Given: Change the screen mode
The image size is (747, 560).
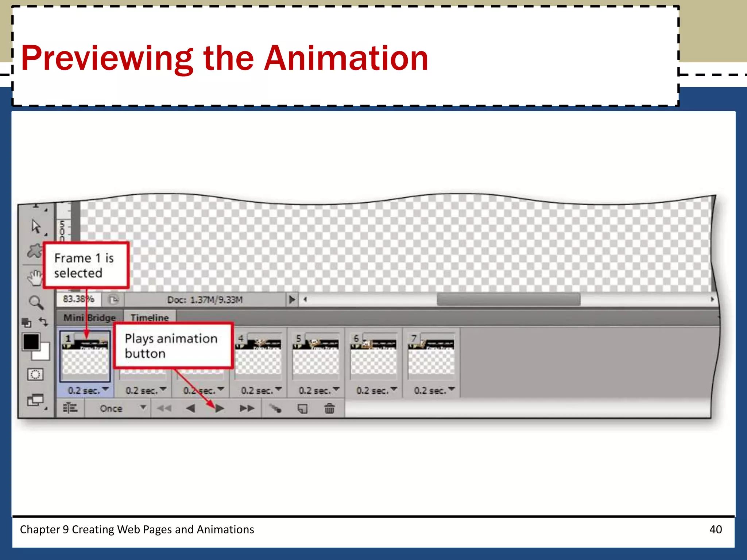Looking at the screenshot, I should point(35,400).
